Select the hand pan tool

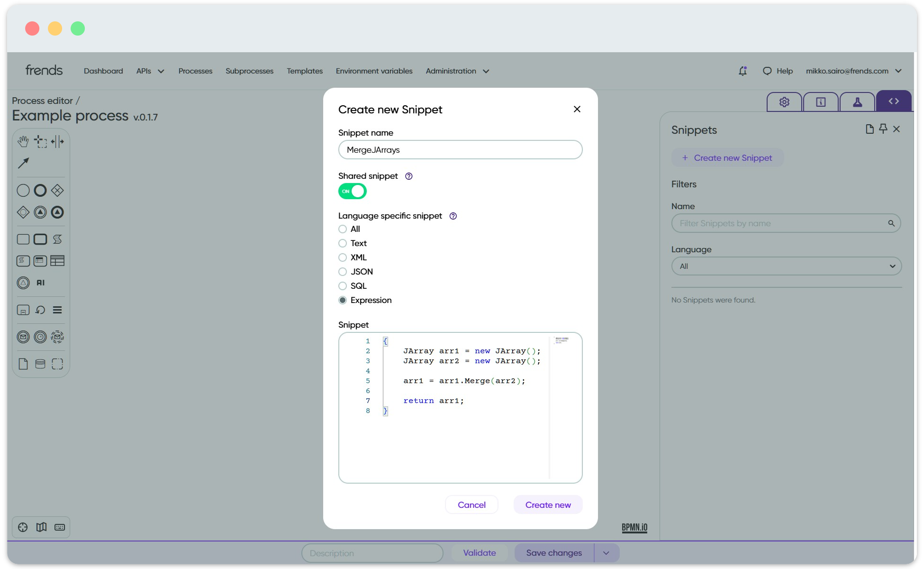[x=23, y=141]
